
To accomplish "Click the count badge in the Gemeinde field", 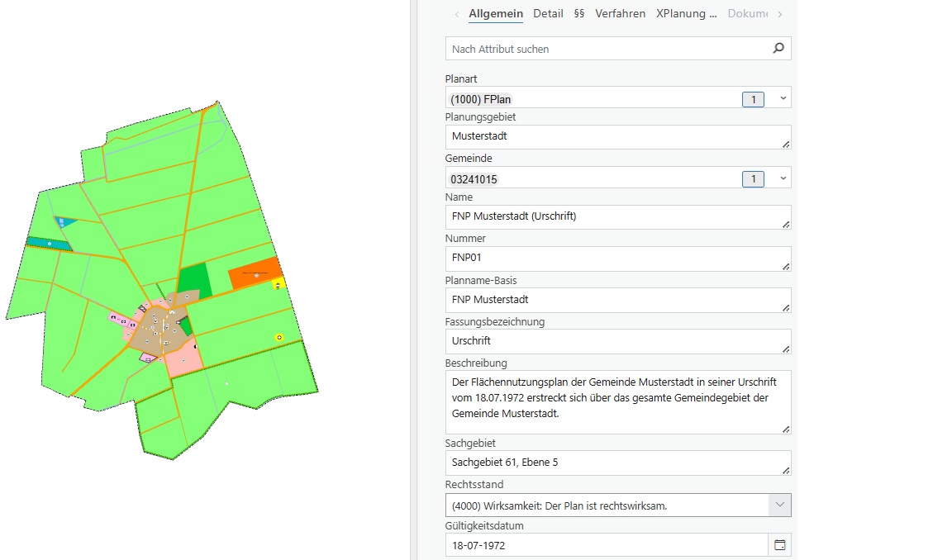I will point(753,179).
